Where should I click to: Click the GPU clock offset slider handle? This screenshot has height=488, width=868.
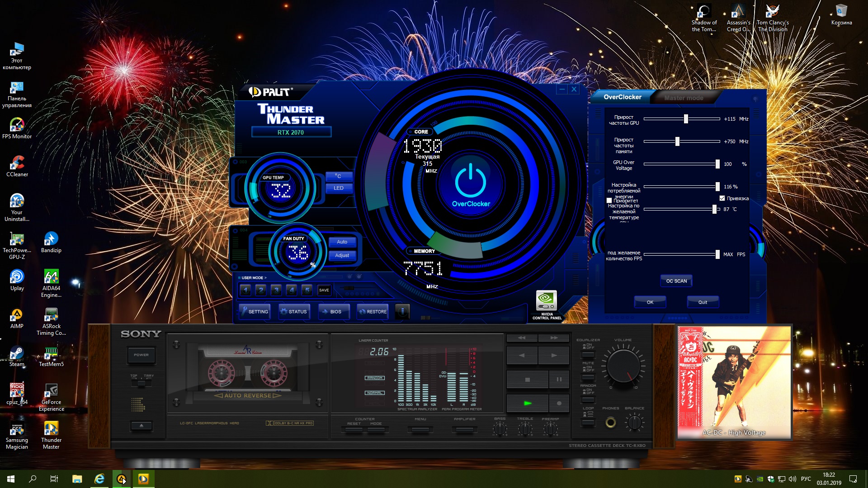(686, 119)
